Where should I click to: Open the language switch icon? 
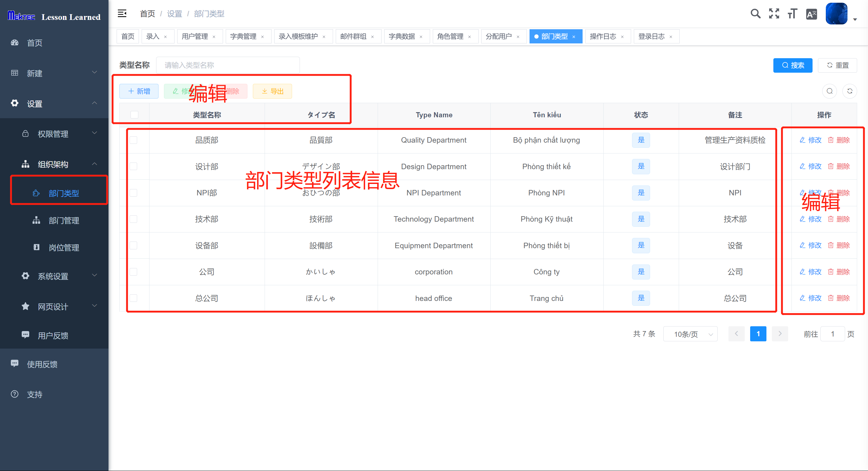pyautogui.click(x=811, y=14)
